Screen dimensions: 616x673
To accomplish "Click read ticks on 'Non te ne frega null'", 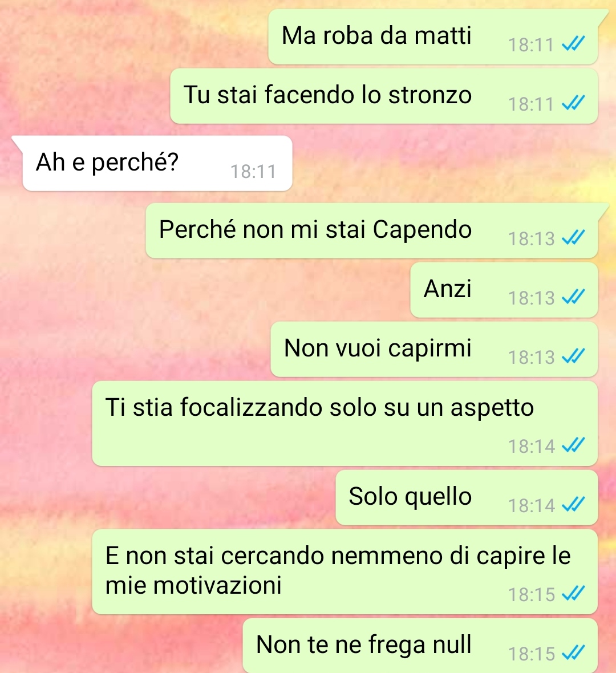I will coord(573,653).
